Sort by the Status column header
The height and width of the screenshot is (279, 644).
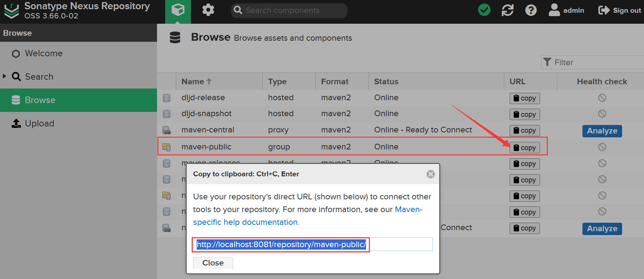click(436, 81)
